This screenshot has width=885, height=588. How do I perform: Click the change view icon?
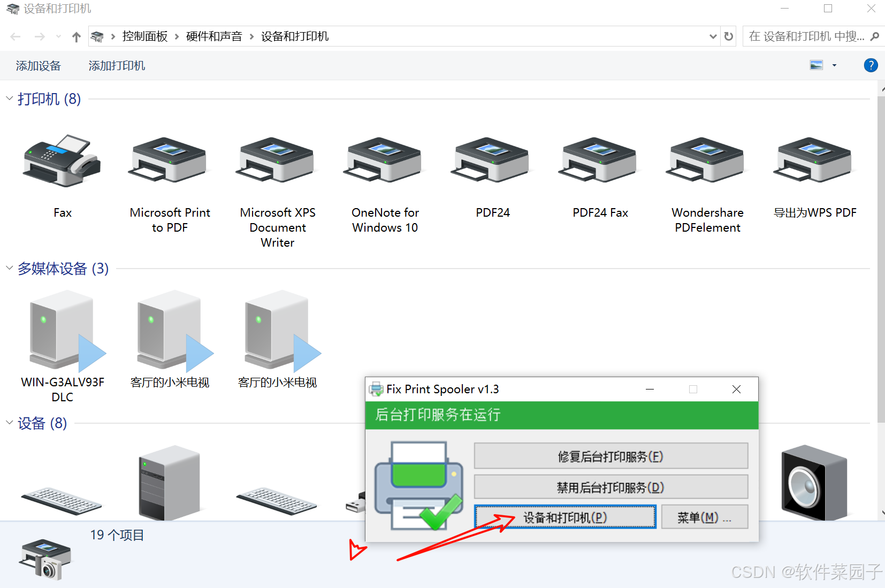click(817, 65)
